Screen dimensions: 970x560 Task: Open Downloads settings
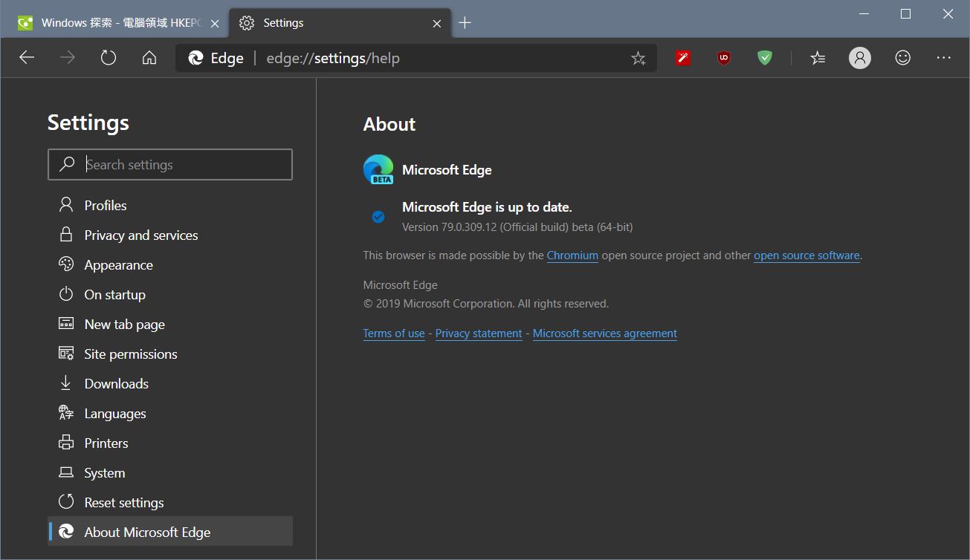click(170, 383)
